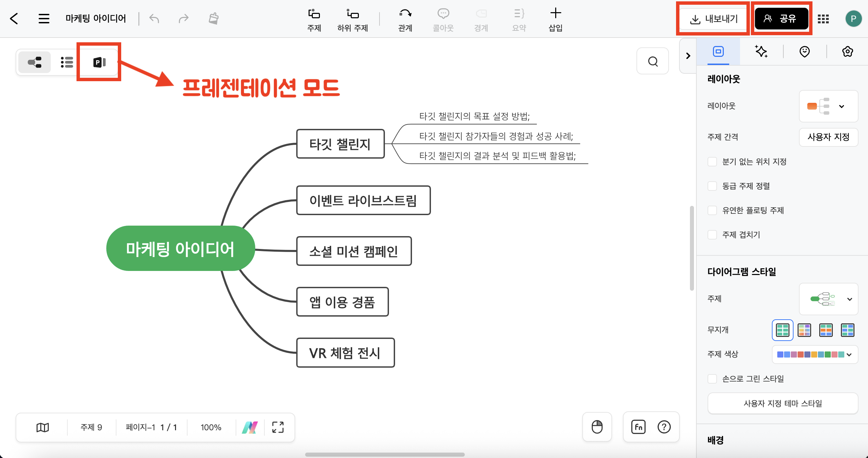Collapse the right side panel

click(688, 56)
